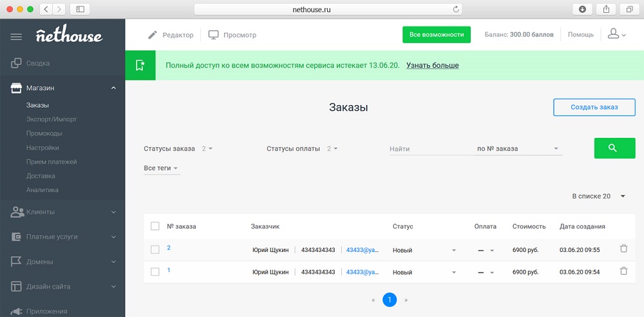Click the green search magnifier button
The height and width of the screenshot is (317, 644).
[614, 148]
